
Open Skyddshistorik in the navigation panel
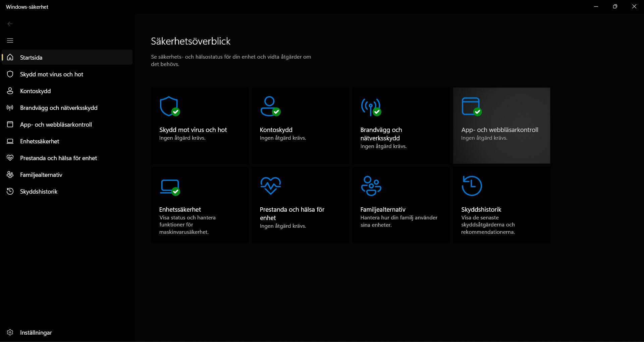pyautogui.click(x=39, y=191)
